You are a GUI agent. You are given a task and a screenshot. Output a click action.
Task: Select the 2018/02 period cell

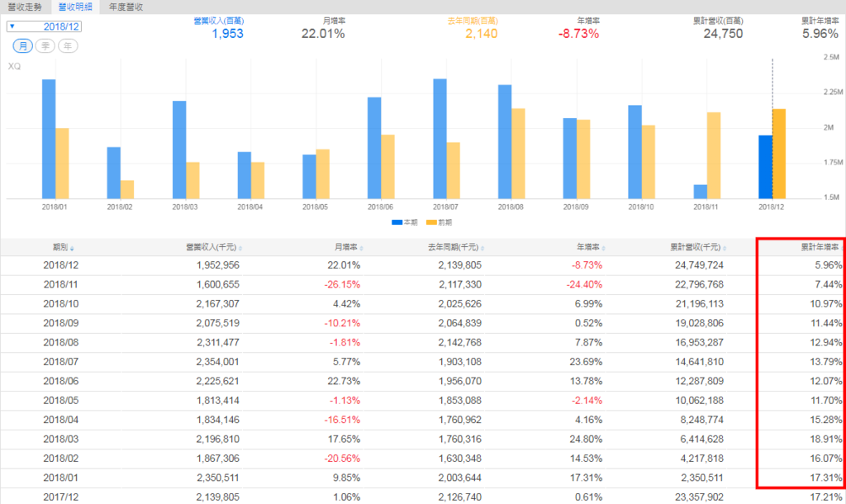tap(61, 458)
